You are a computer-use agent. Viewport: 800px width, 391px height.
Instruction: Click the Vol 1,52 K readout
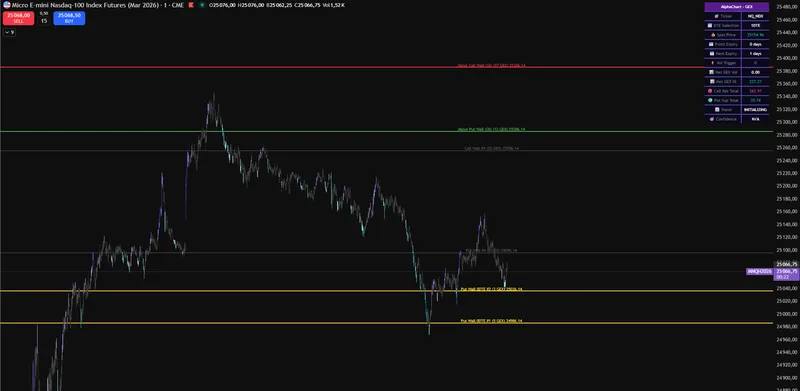334,5
